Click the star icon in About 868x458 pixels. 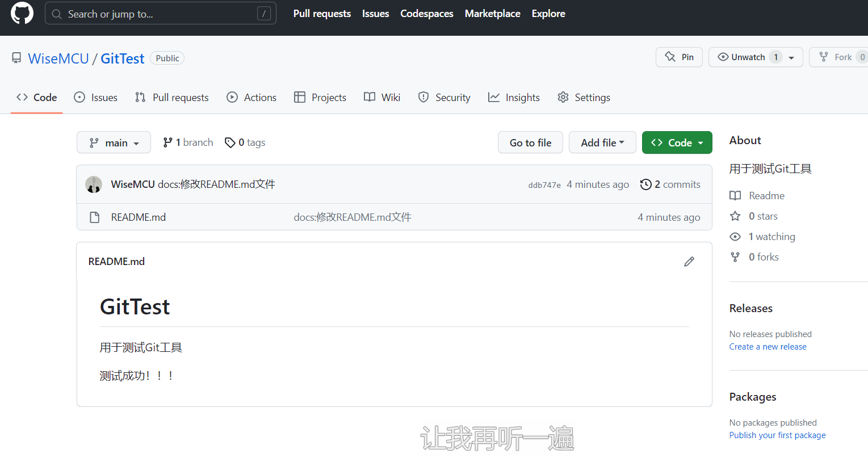point(735,216)
